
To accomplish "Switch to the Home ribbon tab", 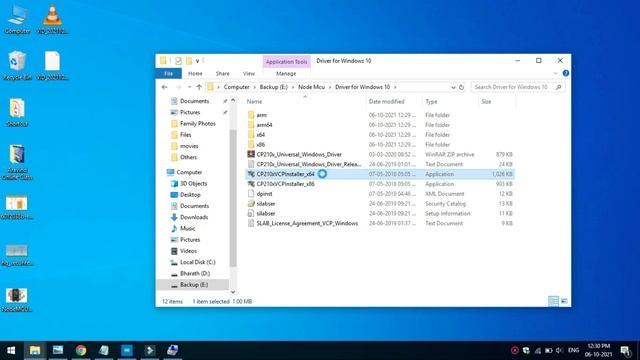I will point(195,73).
